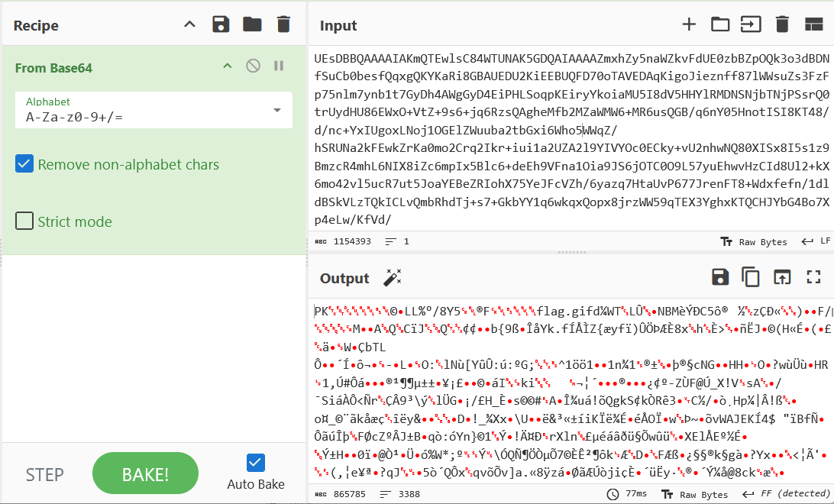
Task: Toggle the Auto Bake checkbox
Action: click(256, 463)
